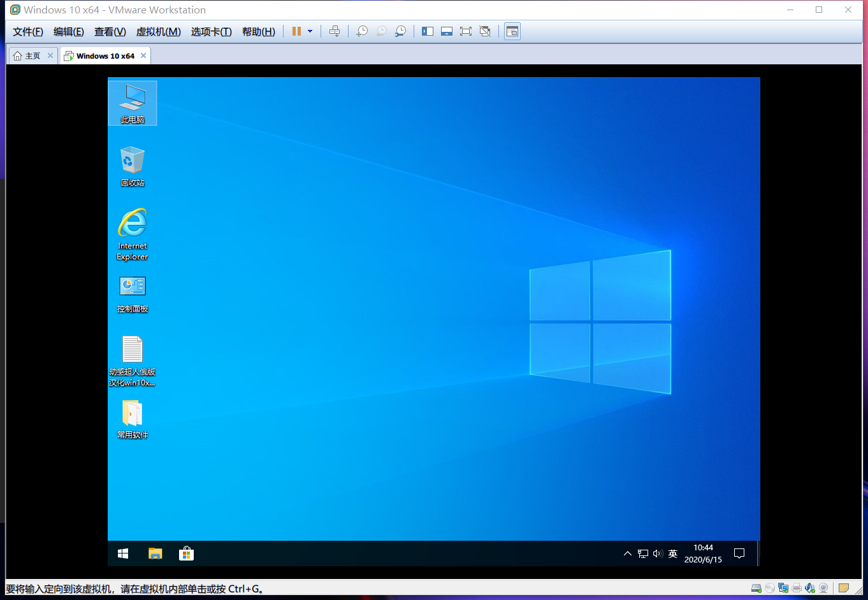Enter full screen mode from the toolbar
This screenshot has height=600, width=868.
[466, 31]
